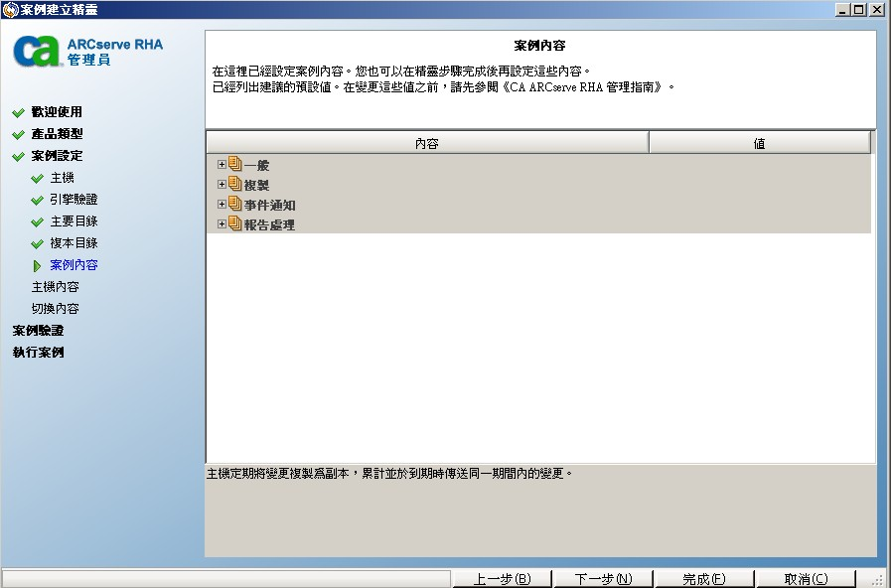891x588 pixels.
Task: Click the green checkmark beside 引擎驗證
Action: (36, 199)
